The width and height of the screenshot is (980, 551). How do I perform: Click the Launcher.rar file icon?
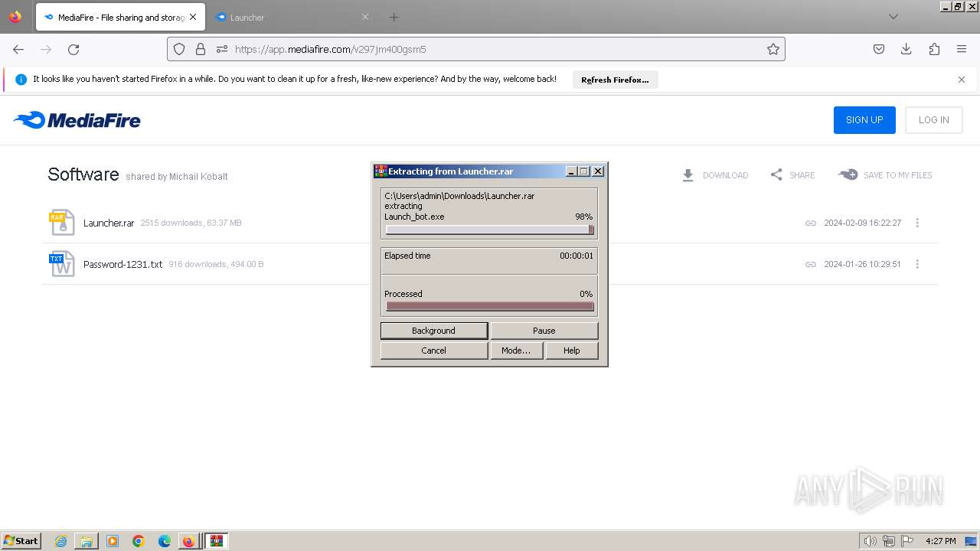point(62,223)
